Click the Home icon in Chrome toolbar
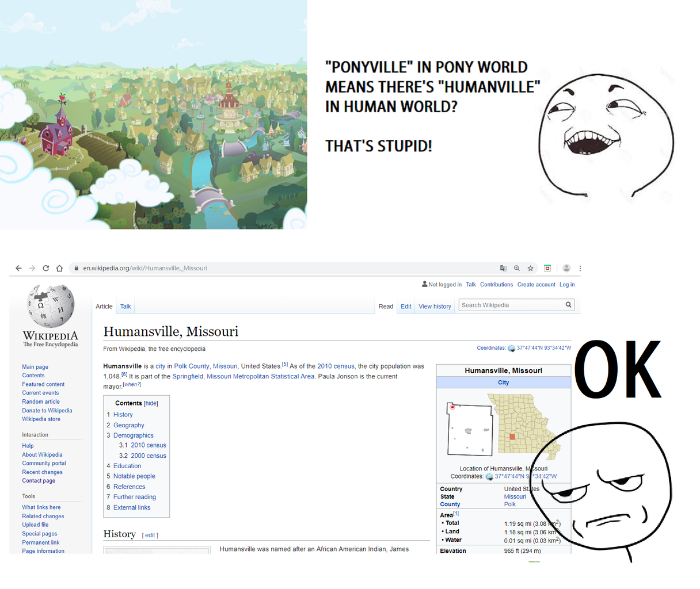This screenshot has width=700, height=589. point(60,268)
